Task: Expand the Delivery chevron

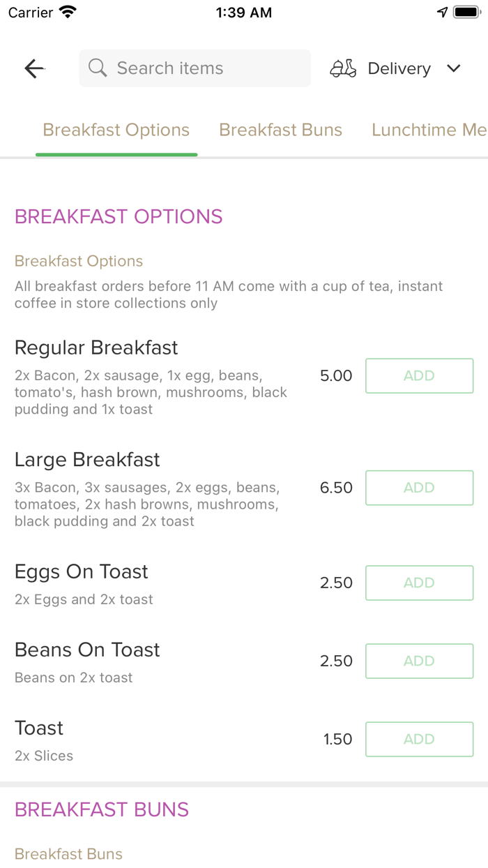Action: 454,68
